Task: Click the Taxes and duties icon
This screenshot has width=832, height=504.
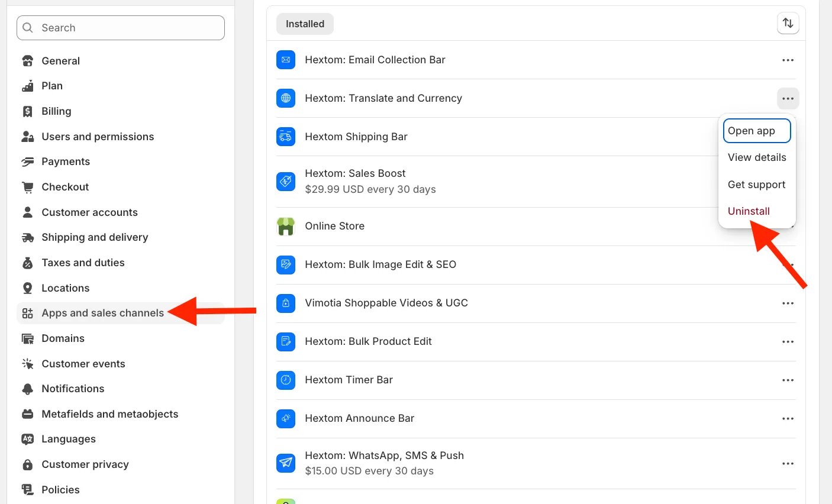Action: click(x=28, y=263)
